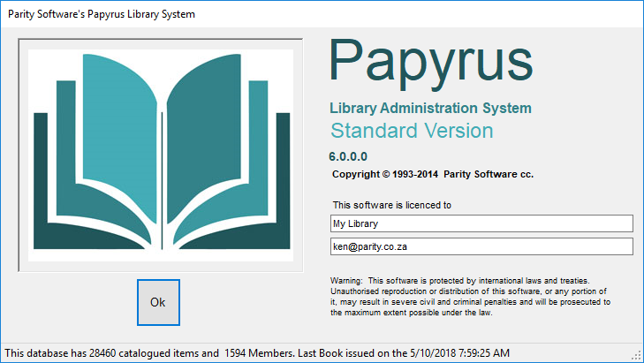Click the Ok button
Viewport: 644px width, 363px height.
tap(158, 303)
